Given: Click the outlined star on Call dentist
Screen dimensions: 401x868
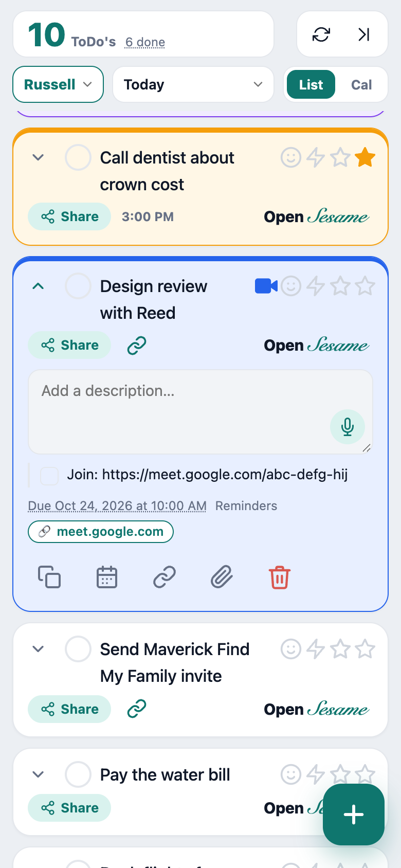Looking at the screenshot, I should (340, 157).
